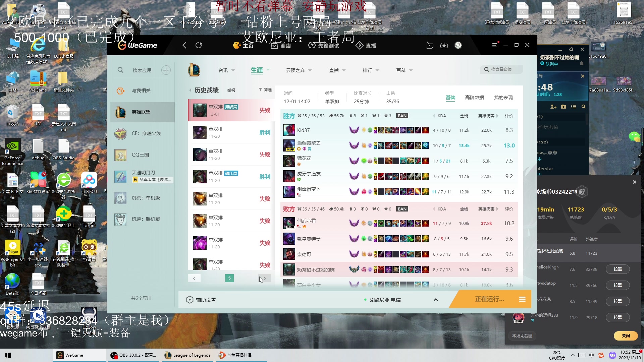The height and width of the screenshot is (362, 644).
Task: Click add friend icon in friends panel
Action: 553,107
